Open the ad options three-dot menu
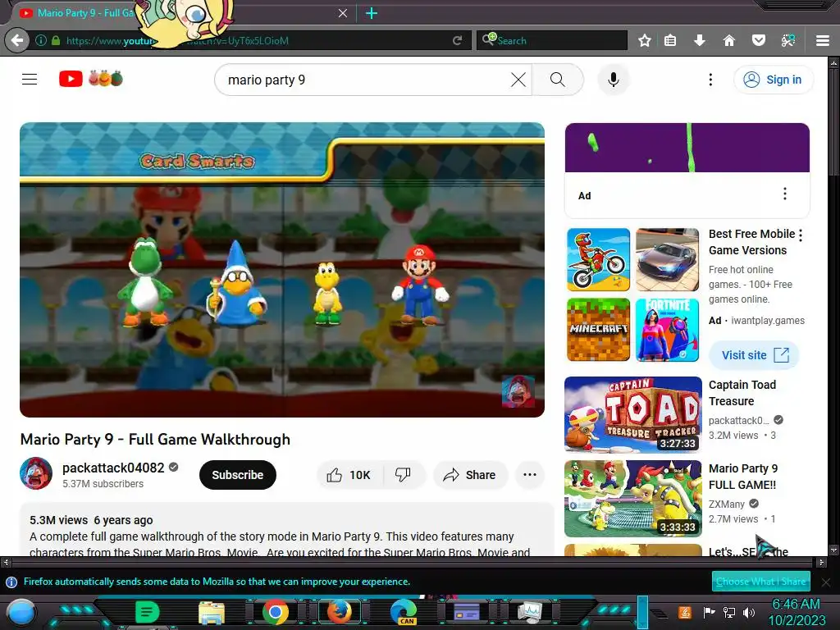Viewport: 840px width, 630px height. pos(785,194)
